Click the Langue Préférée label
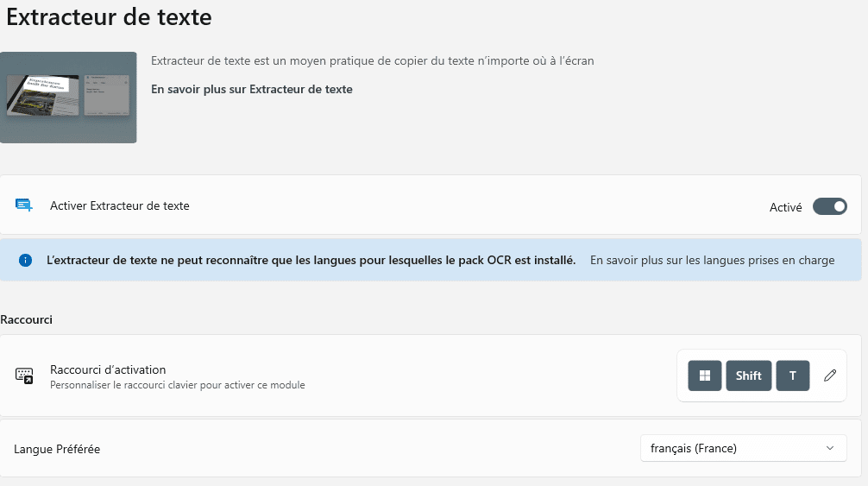The image size is (868, 486). coord(57,449)
